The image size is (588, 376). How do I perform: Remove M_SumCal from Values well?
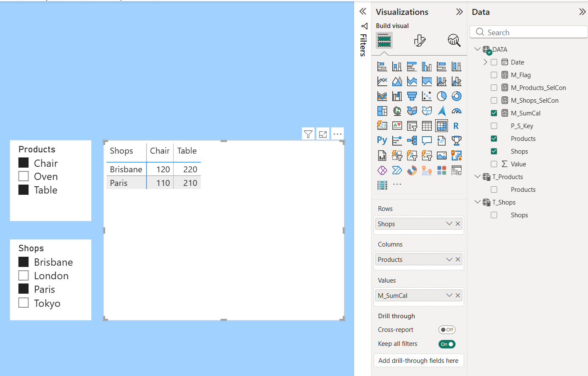458,295
